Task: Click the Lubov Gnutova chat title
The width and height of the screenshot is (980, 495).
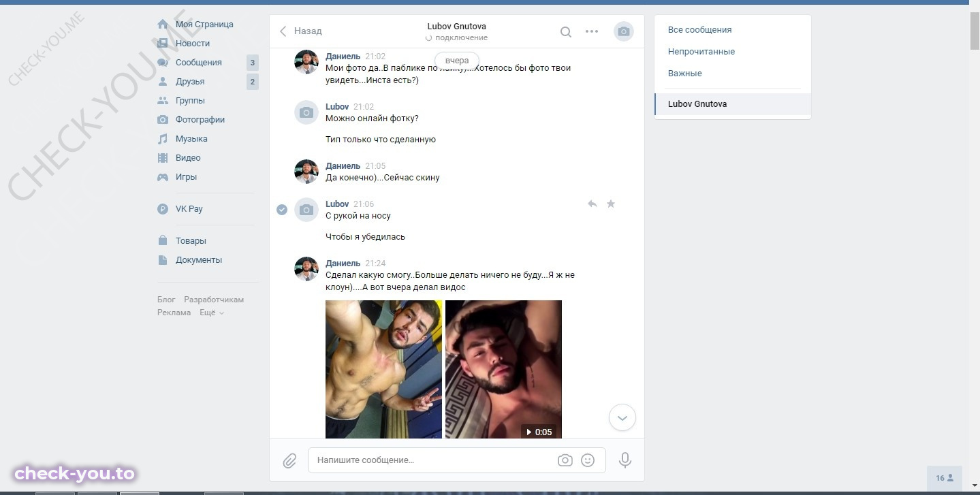Action: coord(457,27)
